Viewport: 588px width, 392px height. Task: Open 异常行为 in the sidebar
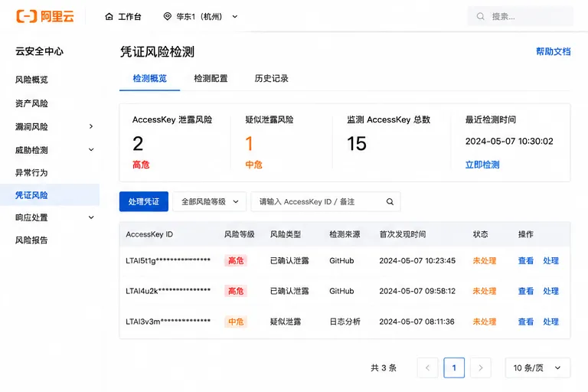[31, 172]
